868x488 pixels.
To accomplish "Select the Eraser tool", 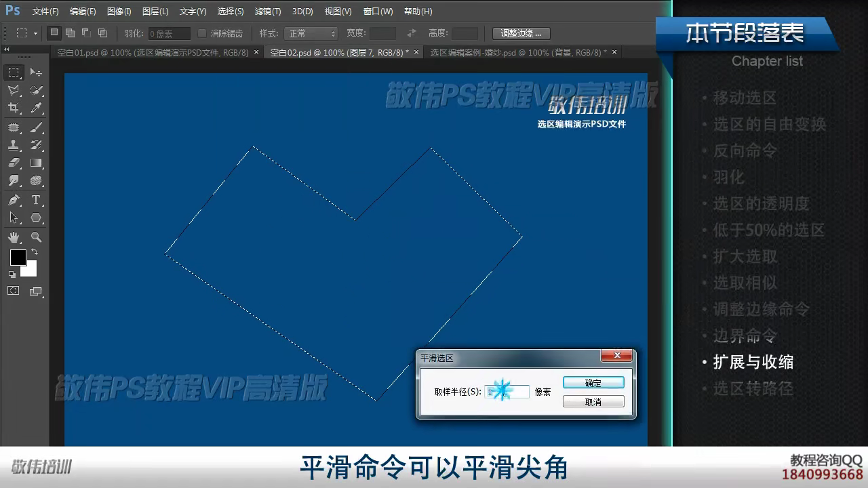I will point(14,163).
